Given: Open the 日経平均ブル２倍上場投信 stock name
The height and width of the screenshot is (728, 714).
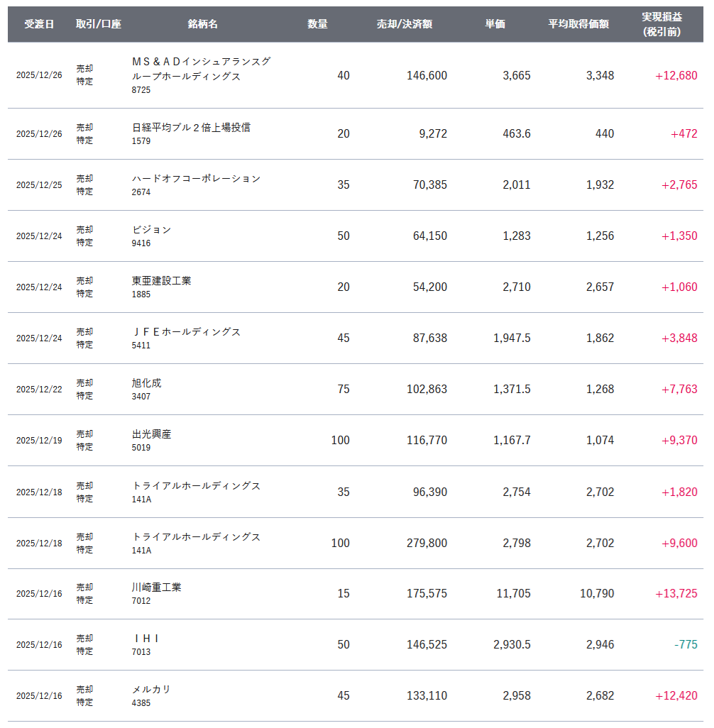Looking at the screenshot, I should [x=191, y=128].
